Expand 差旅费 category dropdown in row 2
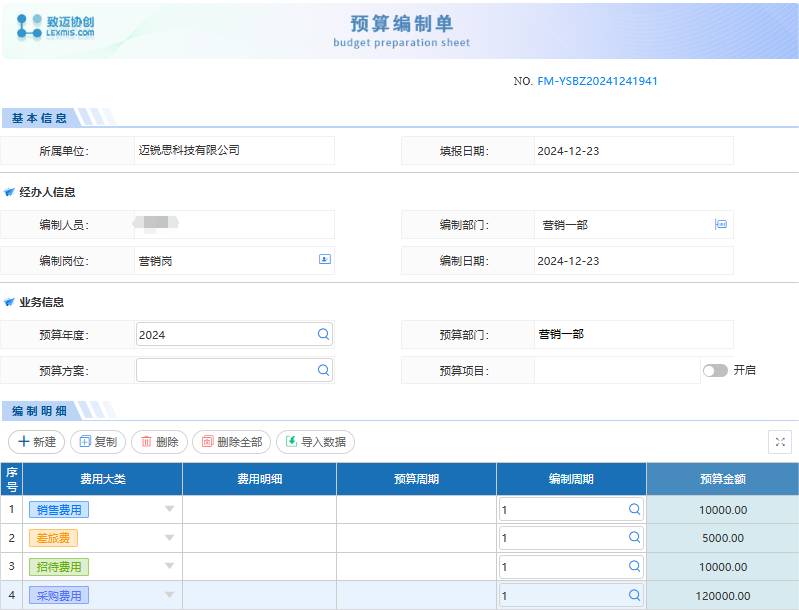 pyautogui.click(x=169, y=538)
